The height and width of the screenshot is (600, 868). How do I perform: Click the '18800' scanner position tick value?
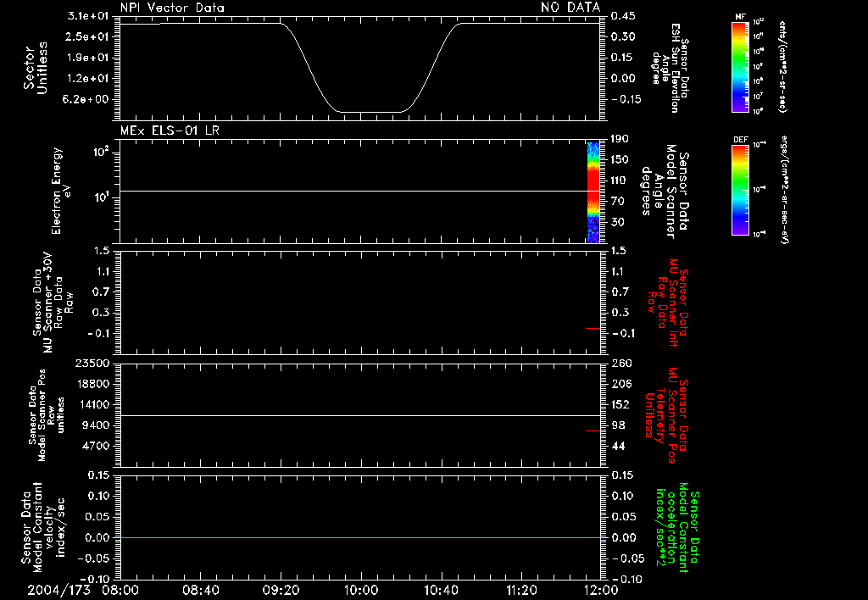click(x=92, y=384)
